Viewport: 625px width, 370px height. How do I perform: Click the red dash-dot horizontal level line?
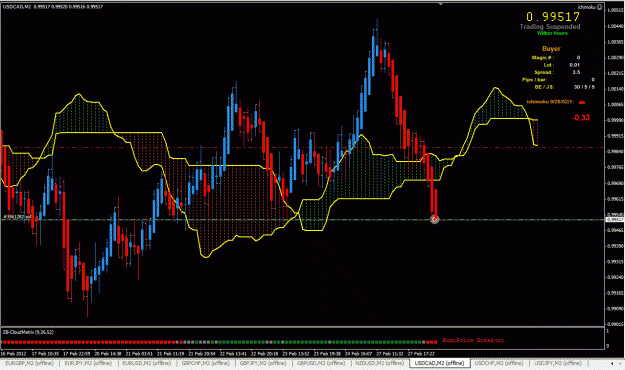pos(303,148)
